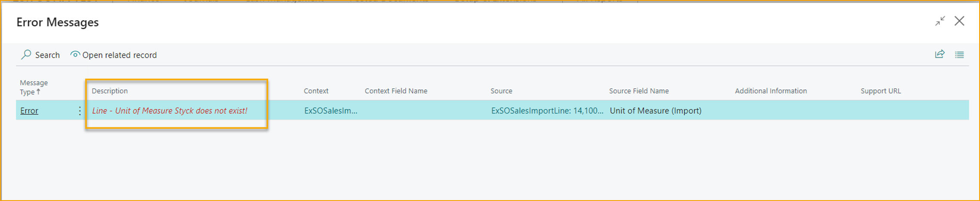Click the Support URL column header

click(880, 91)
